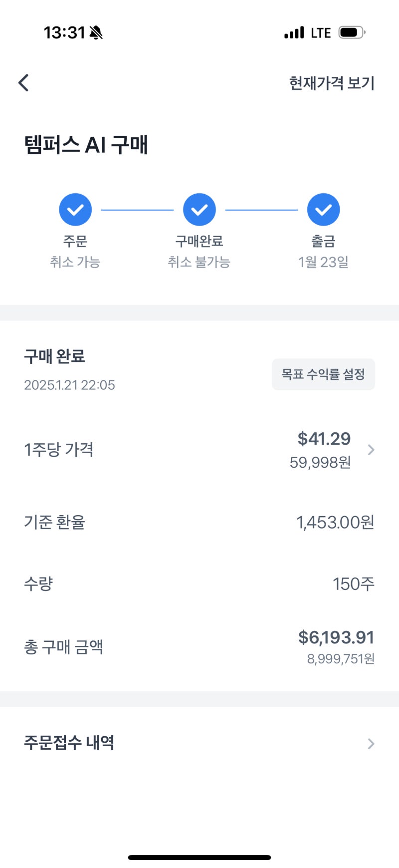Tap the 출금 step checkmark circle

point(323,210)
